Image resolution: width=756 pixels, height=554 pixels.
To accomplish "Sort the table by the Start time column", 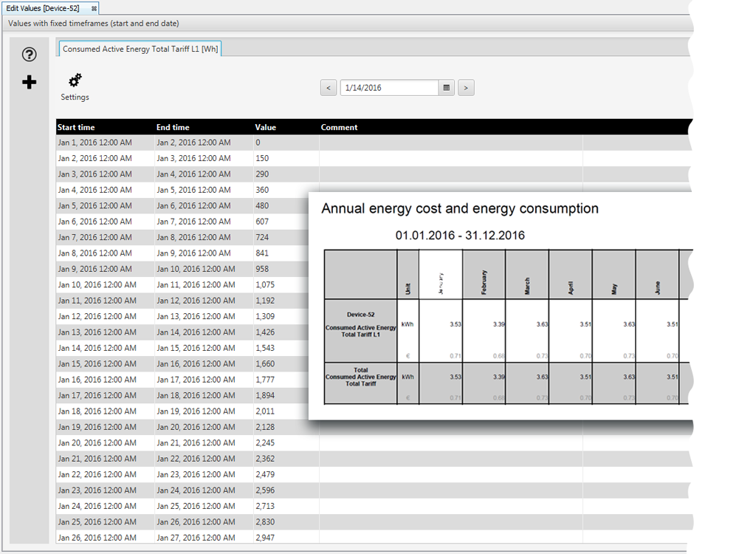I will coord(76,127).
